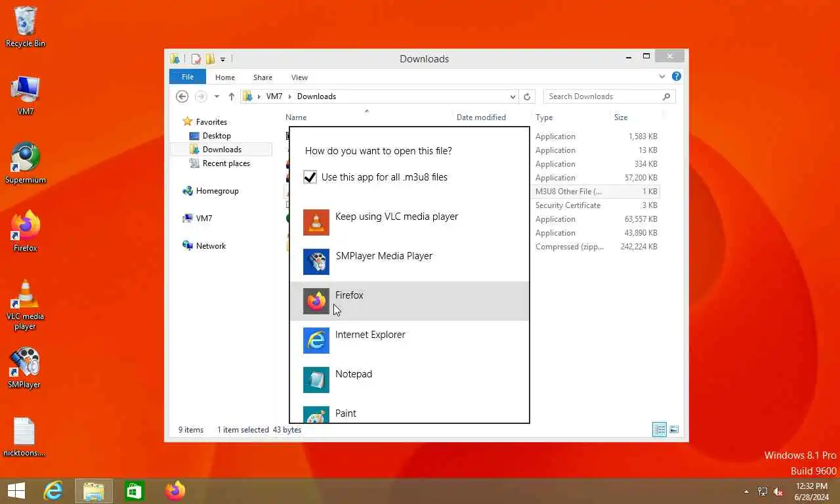
Task: Open Explorer Help question mark icon
Action: click(x=677, y=77)
